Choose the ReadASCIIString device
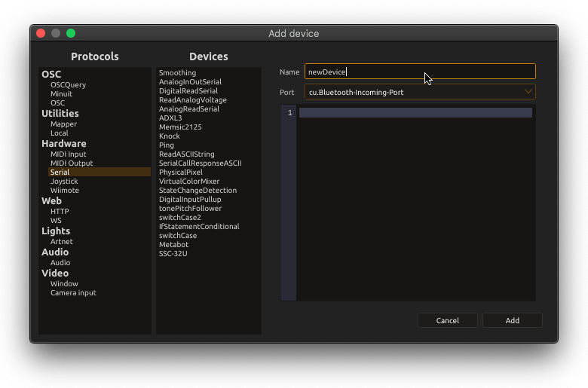Screen dimensions: 588x388 coord(186,154)
